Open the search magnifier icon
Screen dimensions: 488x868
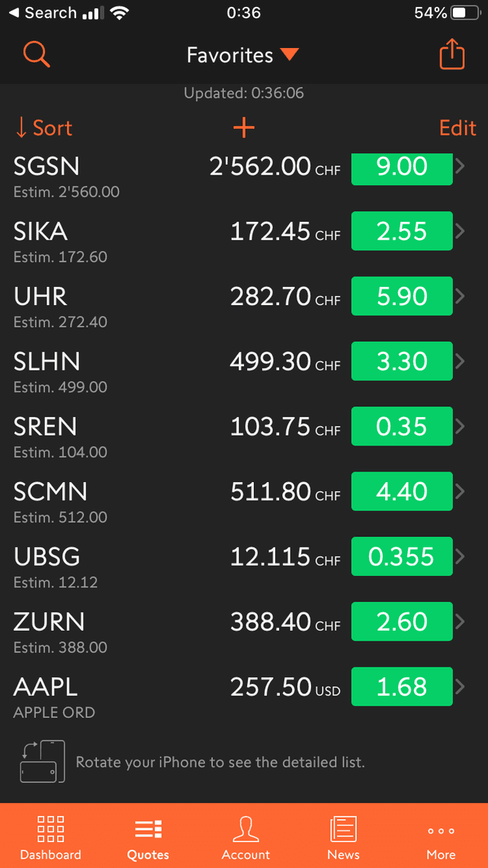[x=36, y=55]
